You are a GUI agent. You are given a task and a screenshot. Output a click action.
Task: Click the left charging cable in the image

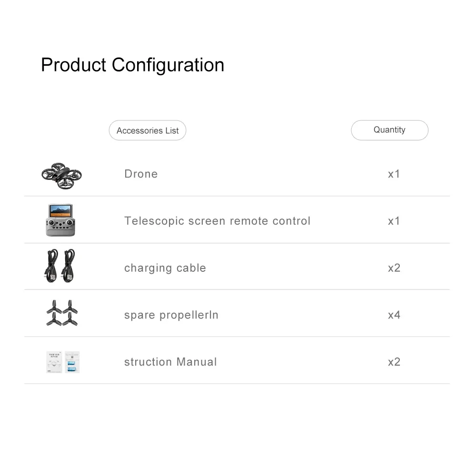[x=51, y=266]
